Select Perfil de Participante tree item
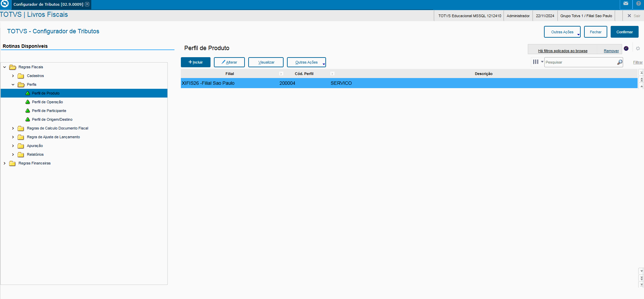The width and height of the screenshot is (644, 299). pyautogui.click(x=49, y=111)
